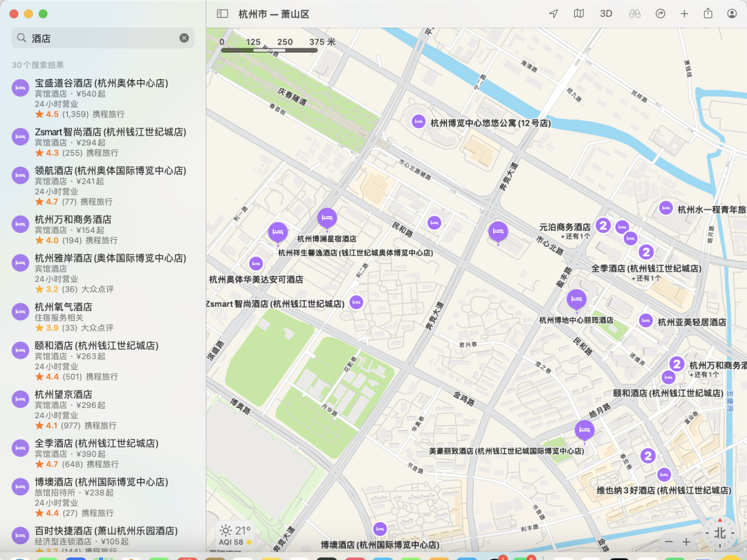This screenshot has width=747, height=560.
Task: Click the plus add button in toolbar
Action: point(684,14)
